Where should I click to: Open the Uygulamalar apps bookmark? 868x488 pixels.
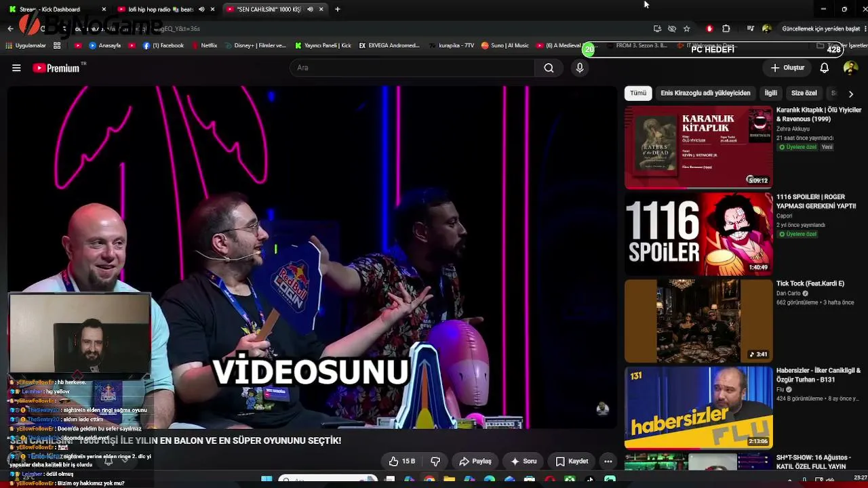pos(26,45)
